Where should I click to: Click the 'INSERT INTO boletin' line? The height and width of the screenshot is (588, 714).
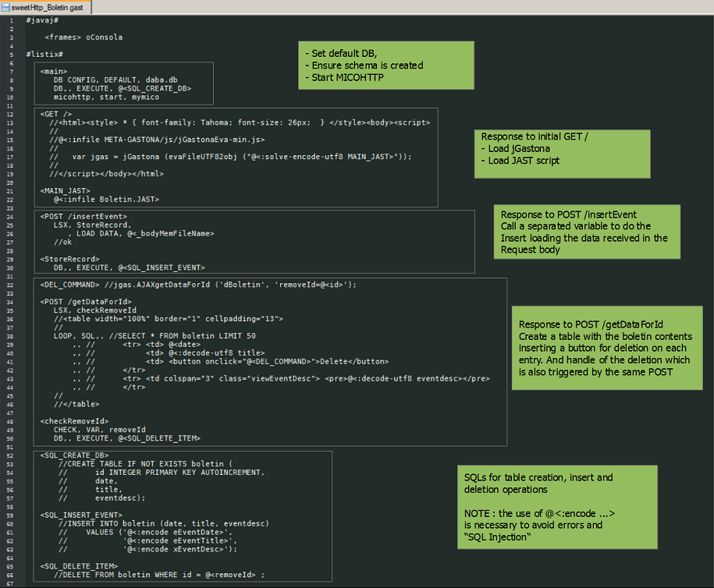tap(164, 524)
